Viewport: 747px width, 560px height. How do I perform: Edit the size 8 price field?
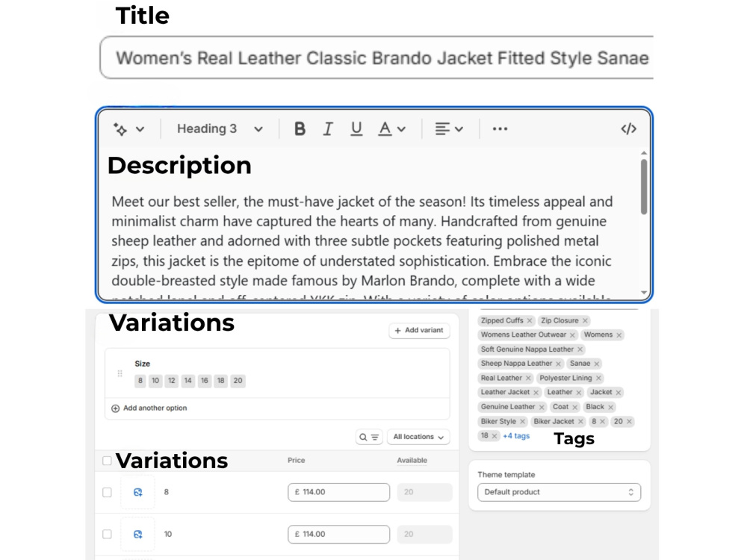[x=338, y=492]
